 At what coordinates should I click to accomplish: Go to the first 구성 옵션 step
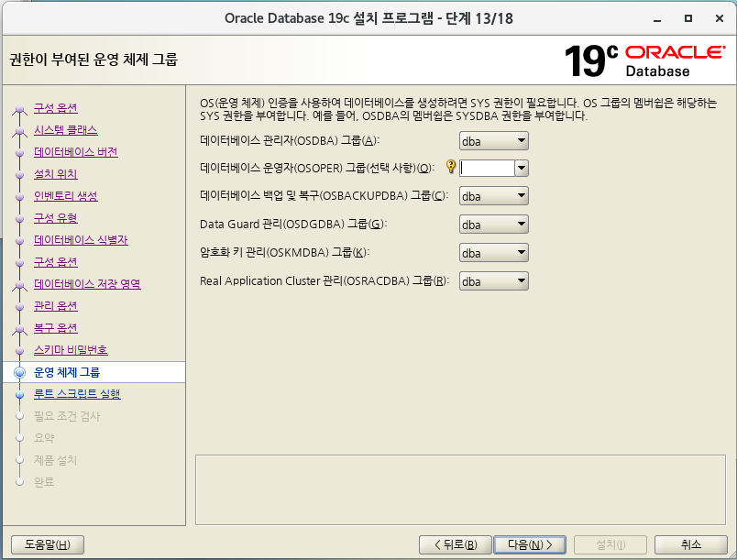pyautogui.click(x=56, y=108)
